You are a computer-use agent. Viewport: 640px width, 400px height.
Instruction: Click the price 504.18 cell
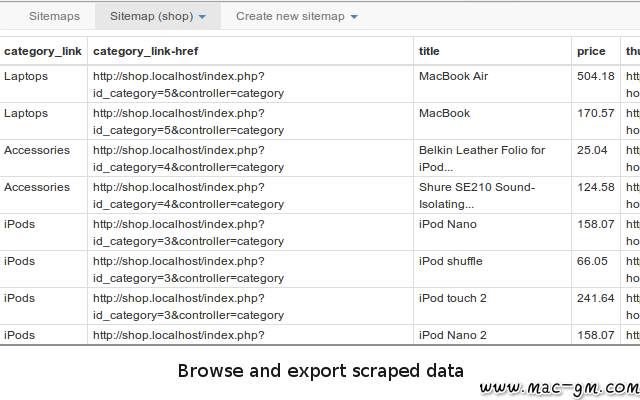pyautogui.click(x=596, y=84)
